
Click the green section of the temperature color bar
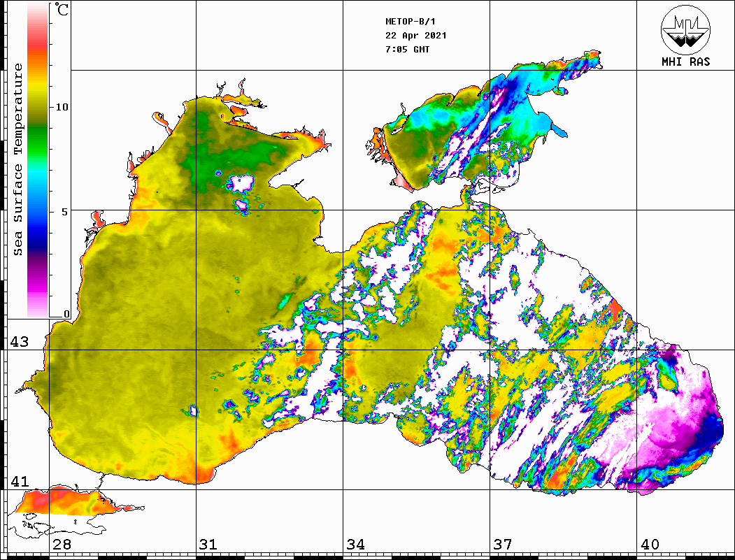[x=38, y=141]
